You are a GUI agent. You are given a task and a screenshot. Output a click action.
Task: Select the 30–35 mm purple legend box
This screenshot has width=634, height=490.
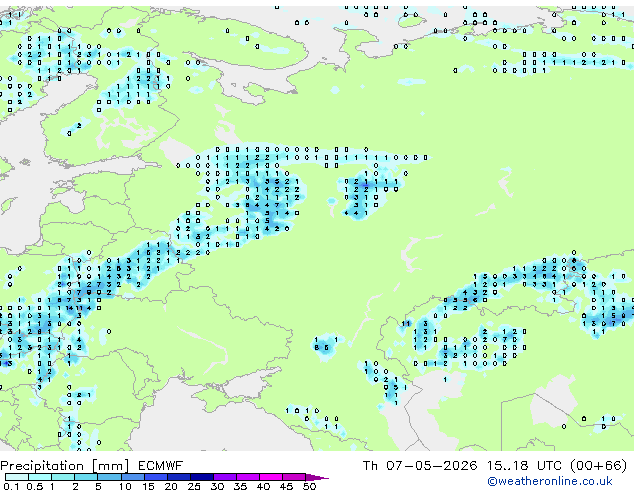click(x=224, y=477)
